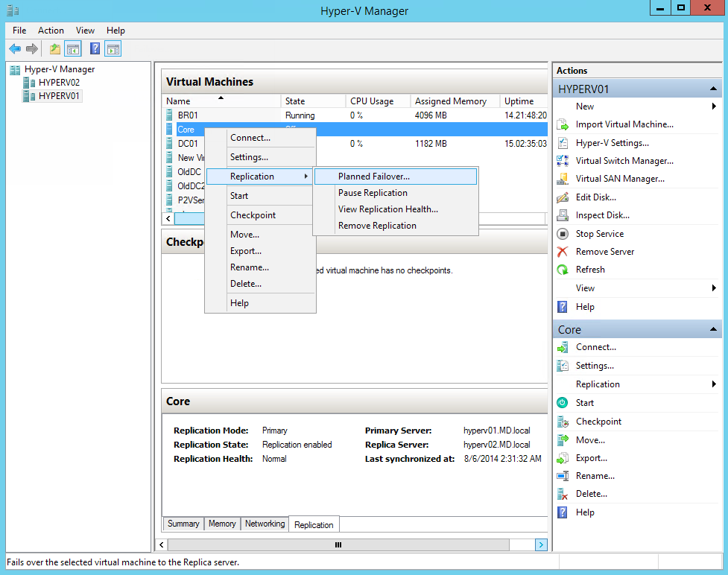Click the details pane scroll right arrow

coord(541,544)
